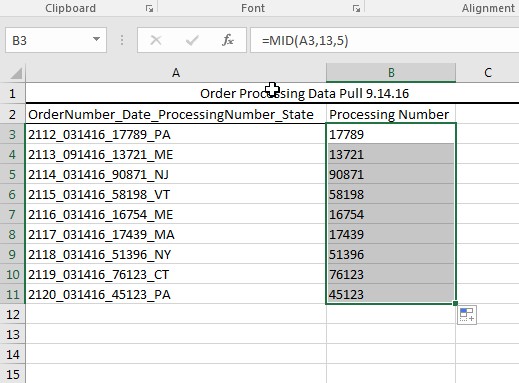519x383 pixels.
Task: Select row 12 header
Action: 13,314
